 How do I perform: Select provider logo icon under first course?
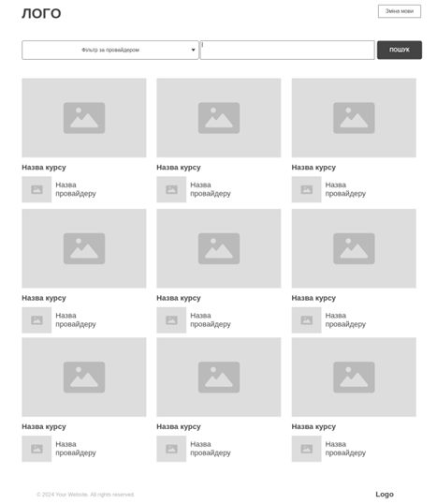36,189
